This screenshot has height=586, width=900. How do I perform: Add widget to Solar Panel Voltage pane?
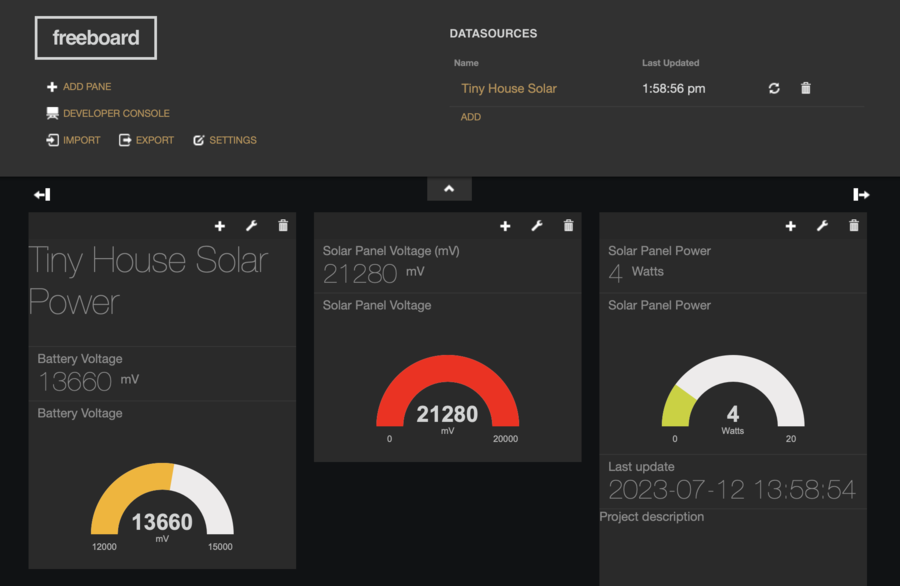(x=505, y=226)
